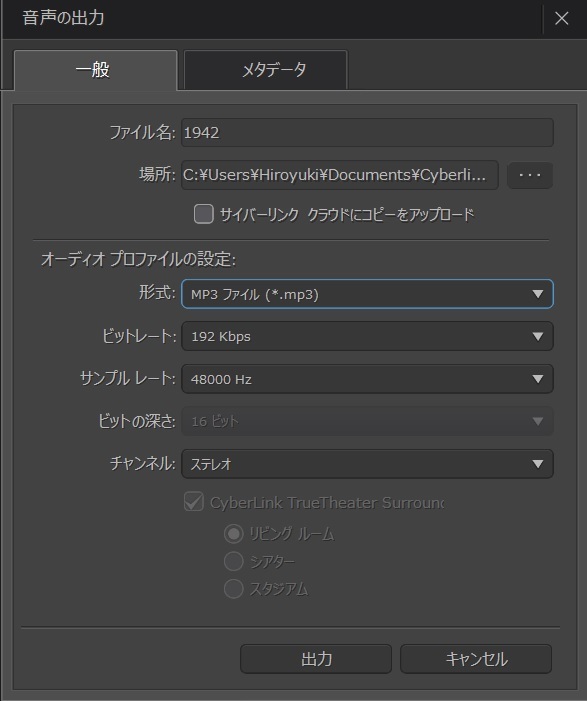The height and width of the screenshot is (701, 587).
Task: Open the 48000 Hz sample rate combo box
Action: click(367, 379)
